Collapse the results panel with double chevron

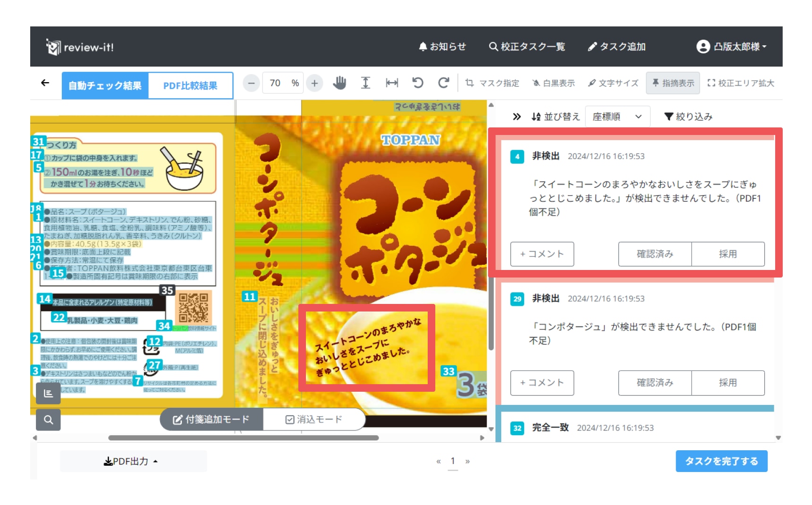tap(516, 117)
